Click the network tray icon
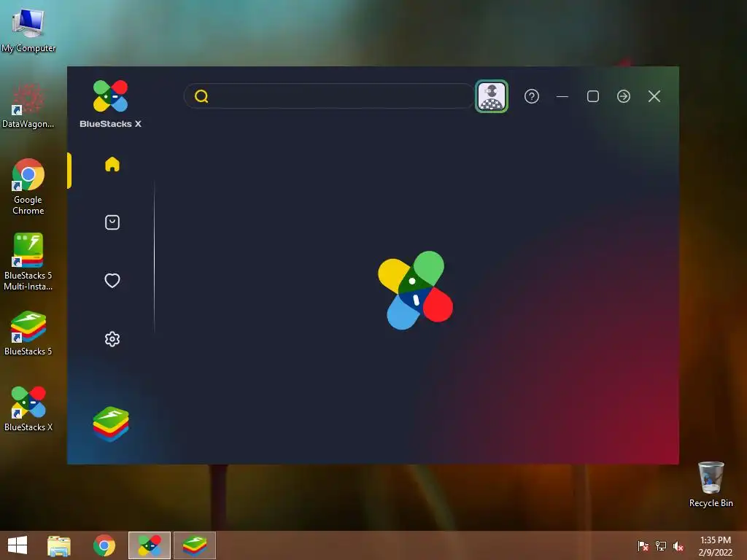The height and width of the screenshot is (560, 747). click(x=661, y=546)
